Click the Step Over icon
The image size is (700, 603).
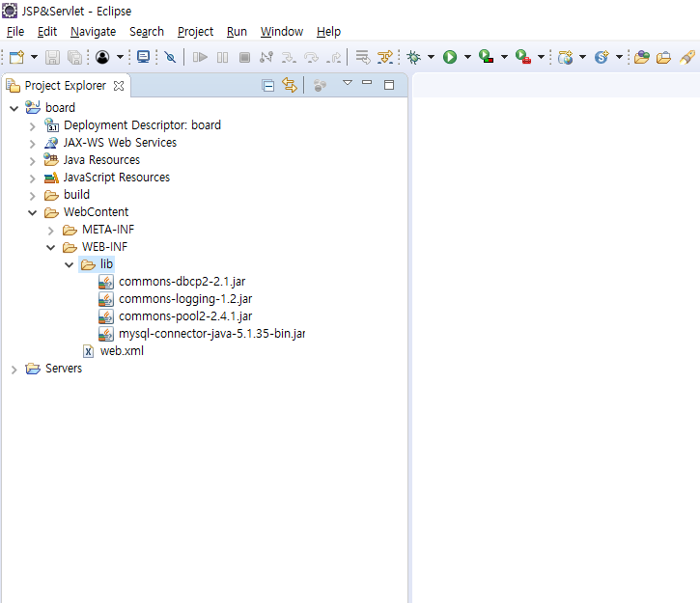pyautogui.click(x=311, y=57)
